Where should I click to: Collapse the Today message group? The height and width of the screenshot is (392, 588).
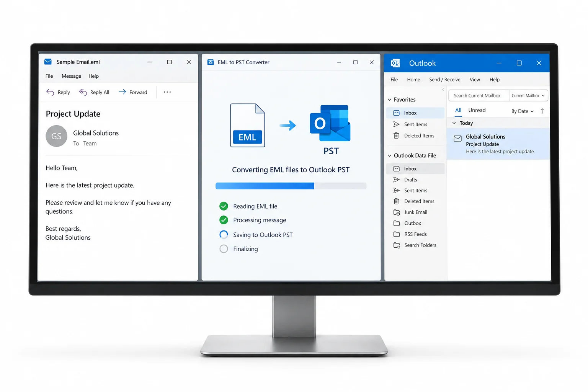pos(454,123)
